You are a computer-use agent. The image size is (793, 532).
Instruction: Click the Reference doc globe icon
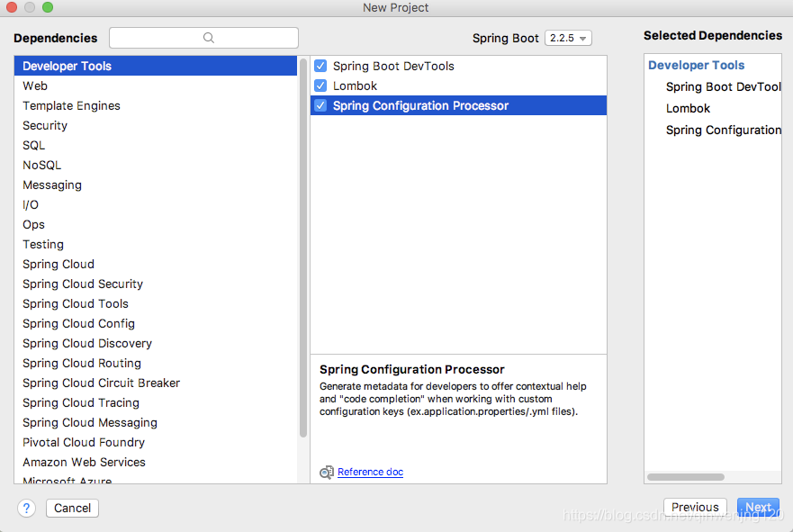coord(327,472)
